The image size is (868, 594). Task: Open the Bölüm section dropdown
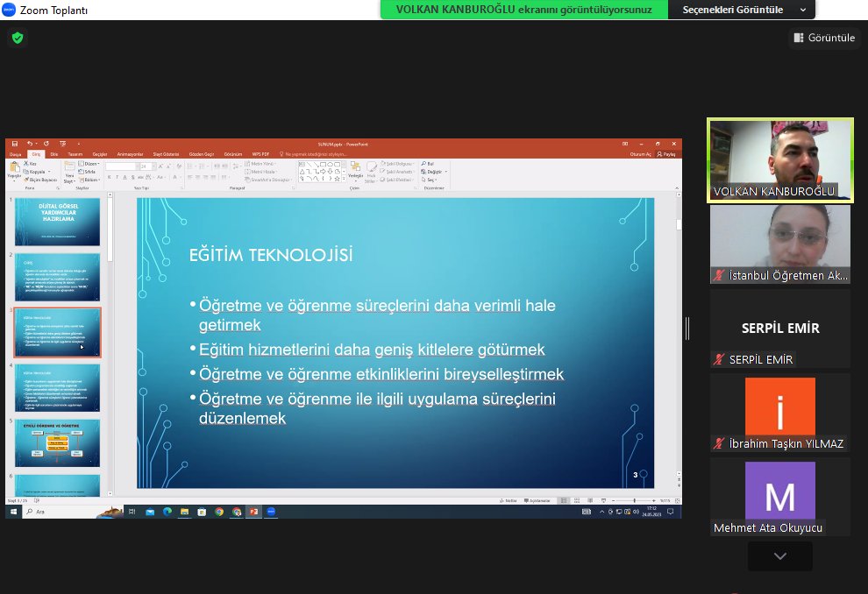pos(89,180)
